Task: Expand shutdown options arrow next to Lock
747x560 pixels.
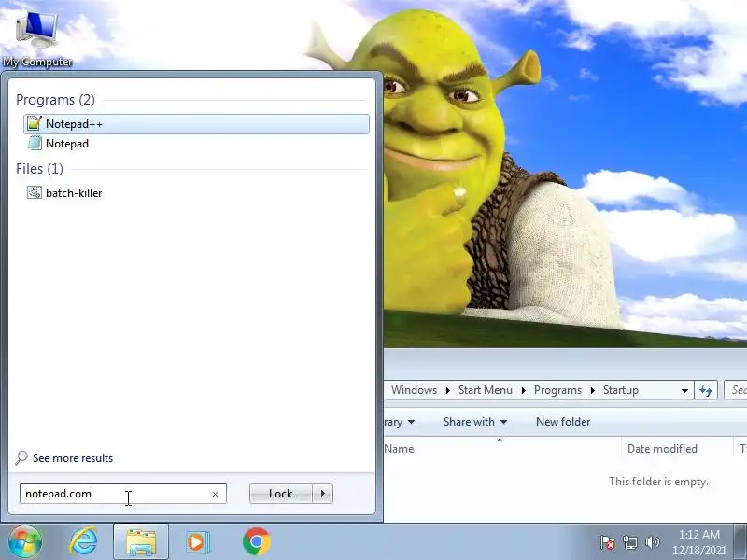Action: click(323, 494)
